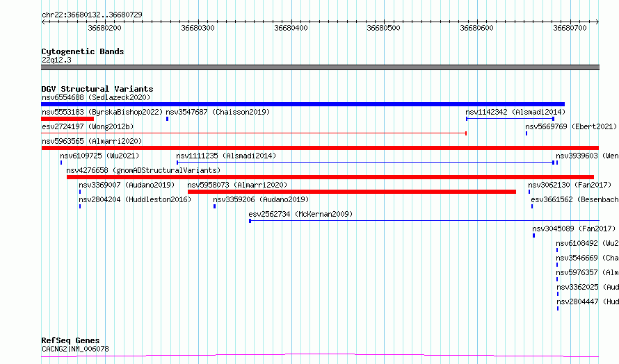
Task: Click the thin blue nsv1142342 line
Action: pos(510,119)
